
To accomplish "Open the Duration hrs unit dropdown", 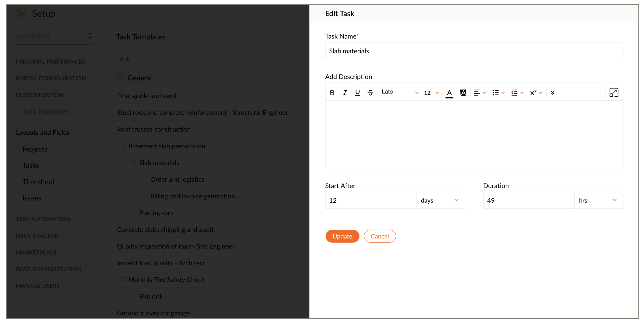I will tap(598, 200).
